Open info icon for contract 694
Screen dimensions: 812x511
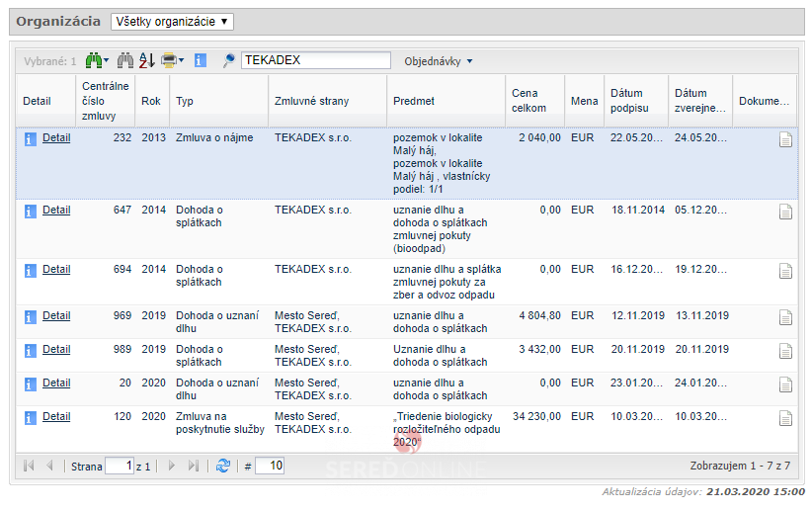pos(31,270)
